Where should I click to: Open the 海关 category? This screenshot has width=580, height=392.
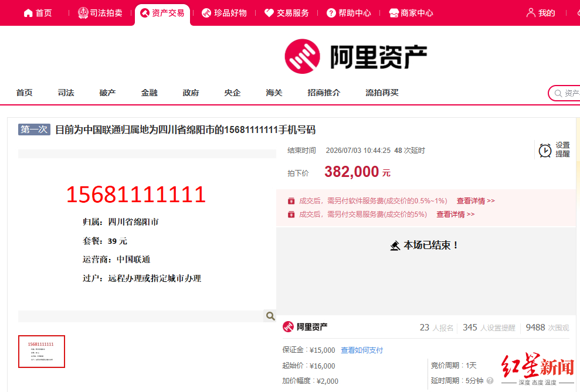[274, 93]
